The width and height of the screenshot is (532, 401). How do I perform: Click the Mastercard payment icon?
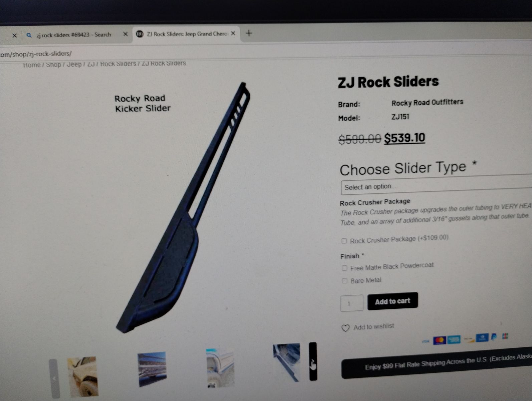(x=439, y=340)
